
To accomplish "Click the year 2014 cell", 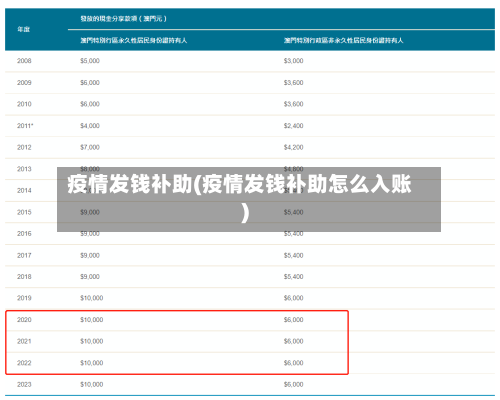I will 24,190.
